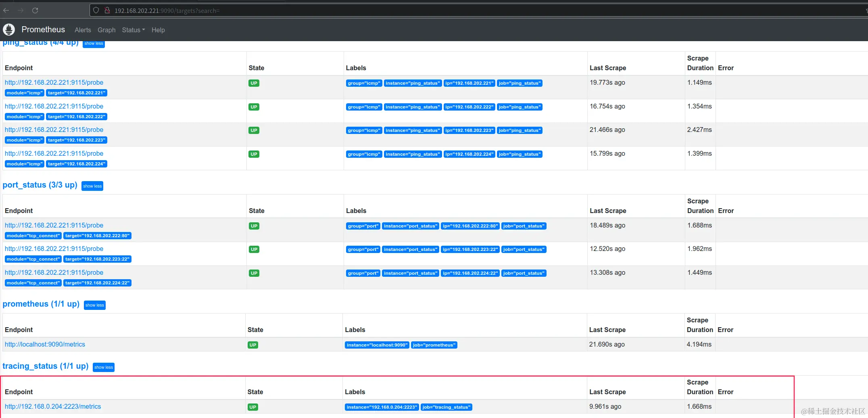Click the UP badge in the 192.168.202.222:80 row
The width and height of the screenshot is (868, 418).
click(254, 226)
